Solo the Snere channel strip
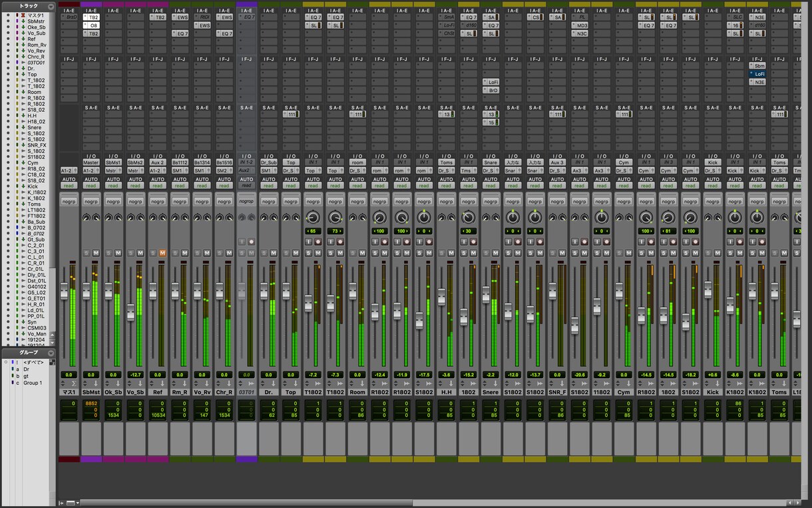812x508 pixels. pos(487,253)
